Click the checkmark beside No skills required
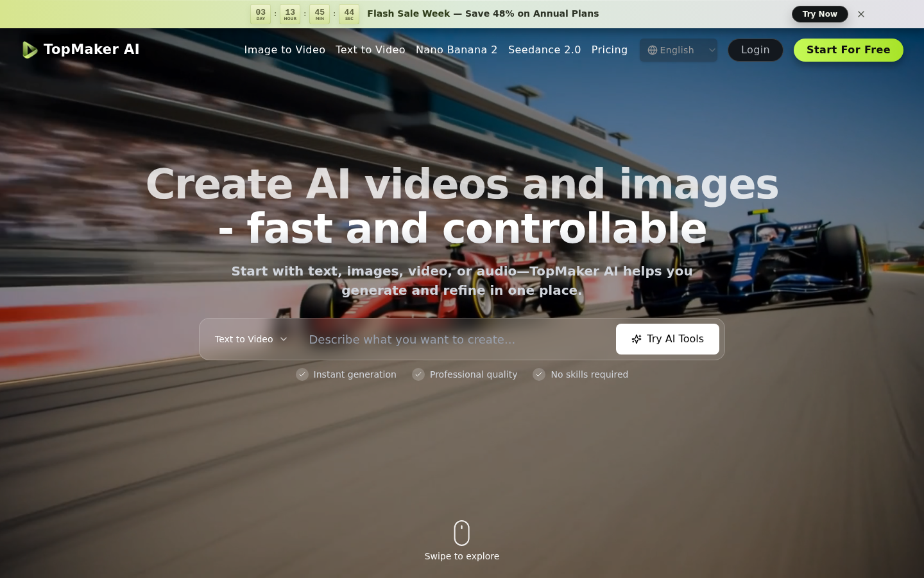This screenshot has height=578, width=924. [539, 374]
